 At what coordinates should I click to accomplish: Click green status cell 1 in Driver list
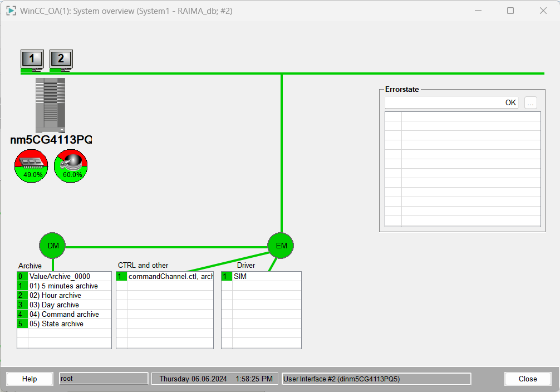coord(227,276)
